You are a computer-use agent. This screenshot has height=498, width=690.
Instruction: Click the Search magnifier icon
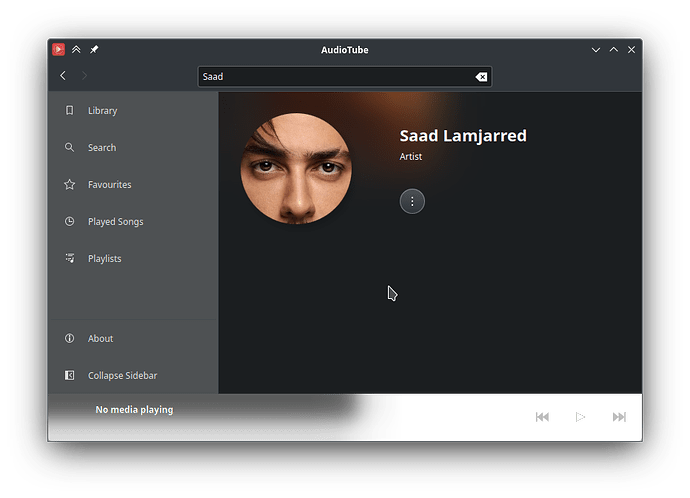point(70,147)
